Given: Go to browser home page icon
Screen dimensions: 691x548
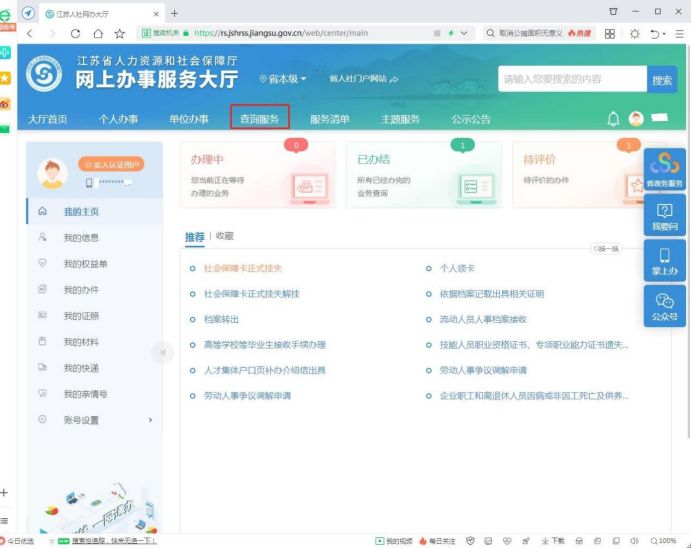Looking at the screenshot, I should pyautogui.click(x=98, y=33).
